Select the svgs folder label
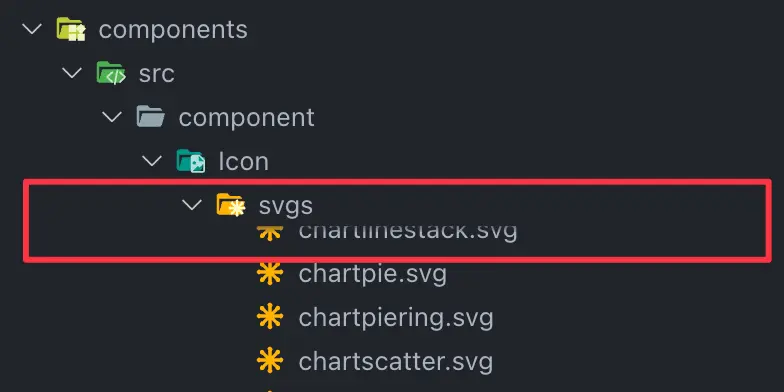Viewport: 784px width, 392px height. 286,206
